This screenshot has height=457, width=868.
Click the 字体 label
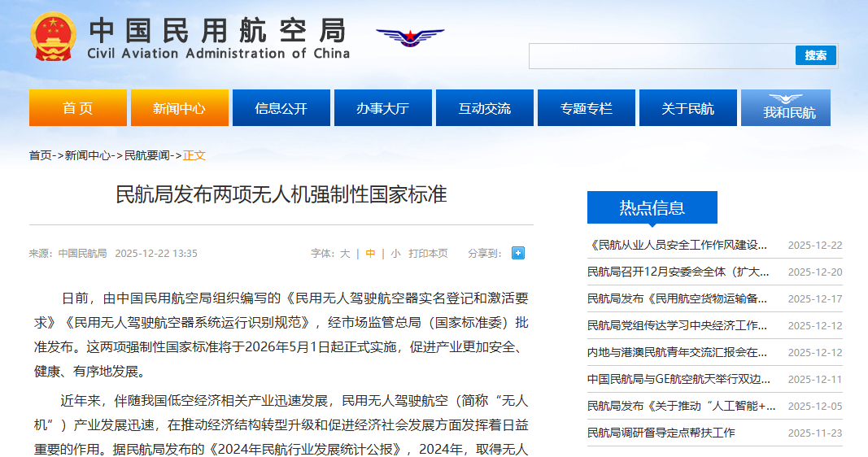click(323, 254)
